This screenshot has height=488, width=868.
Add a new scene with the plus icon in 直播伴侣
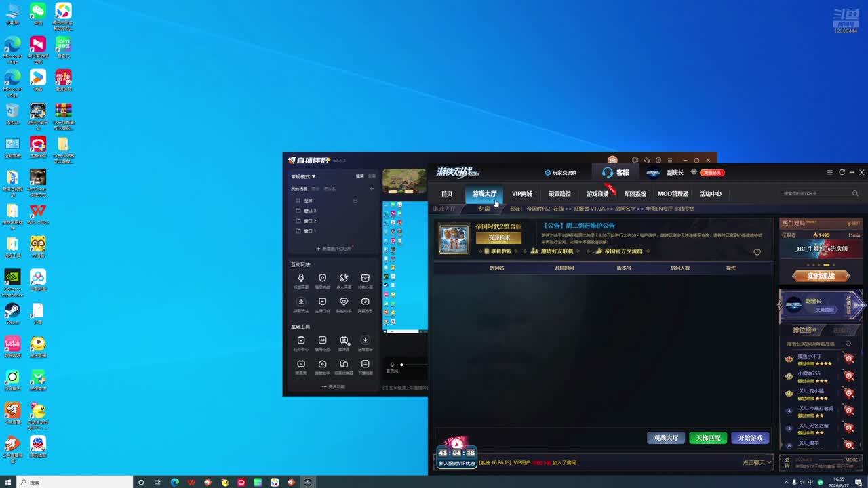(371, 189)
